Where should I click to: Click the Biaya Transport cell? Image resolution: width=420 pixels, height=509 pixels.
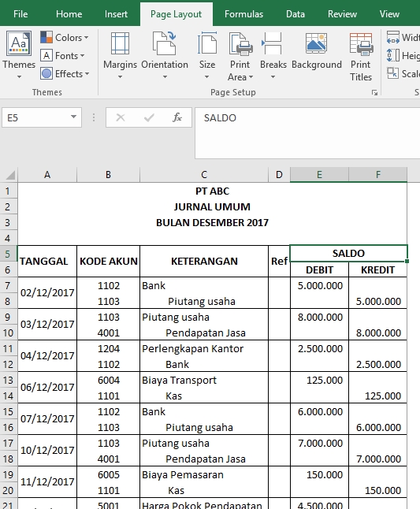(204, 380)
